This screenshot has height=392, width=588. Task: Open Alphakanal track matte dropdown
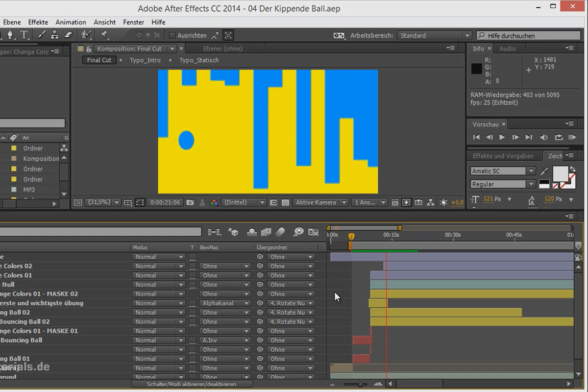click(225, 303)
